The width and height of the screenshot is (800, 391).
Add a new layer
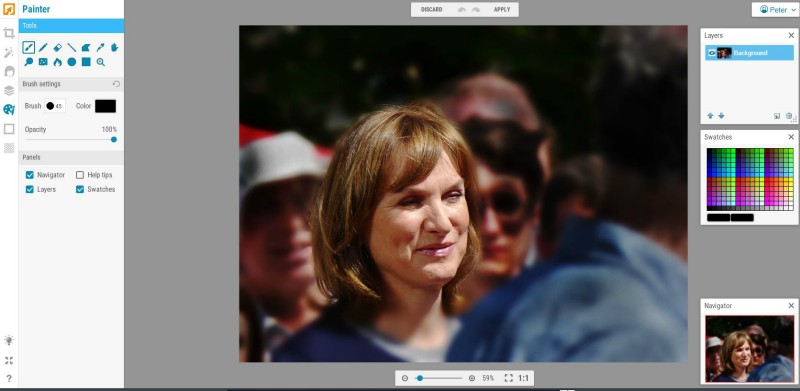pos(777,116)
